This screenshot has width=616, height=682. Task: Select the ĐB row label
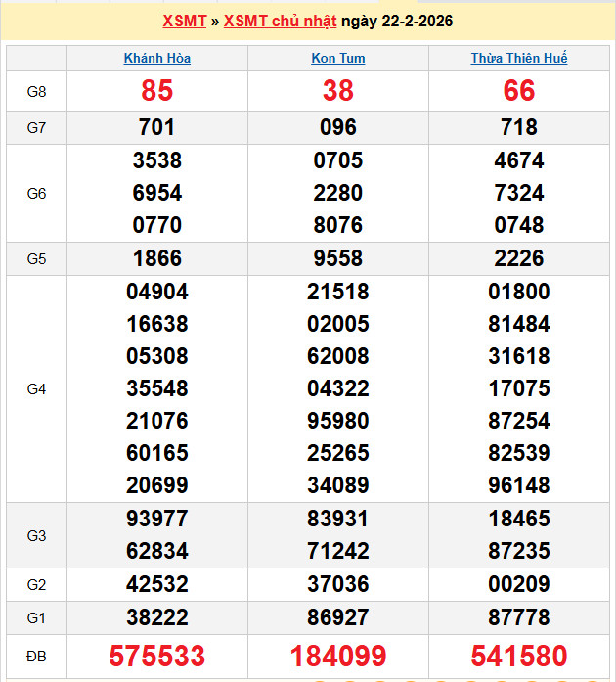point(36,656)
